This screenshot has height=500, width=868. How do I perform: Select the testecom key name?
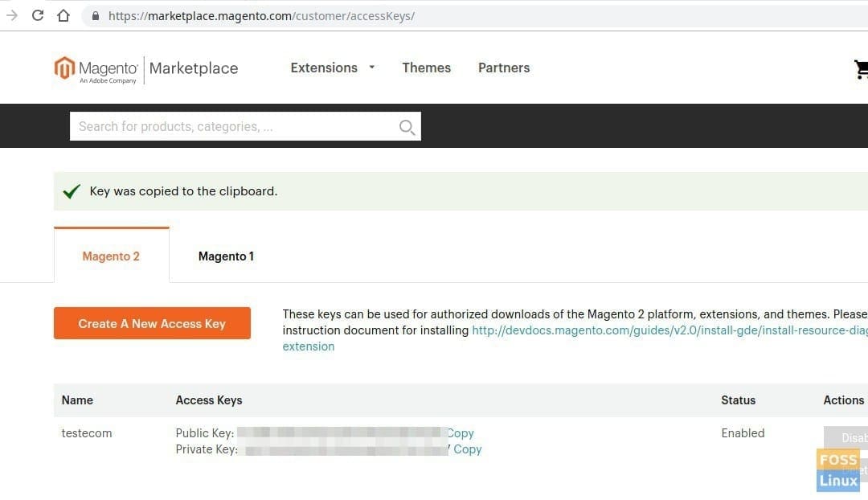tap(86, 433)
